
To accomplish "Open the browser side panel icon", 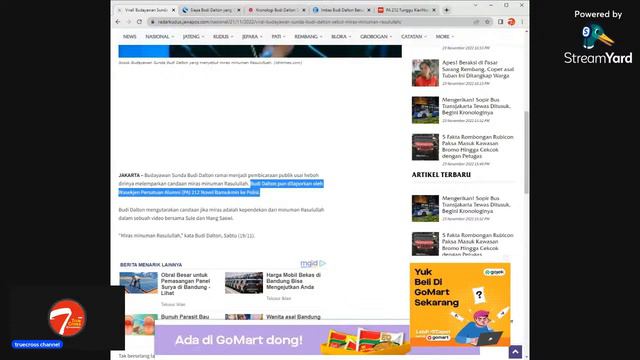I will coord(500,22).
